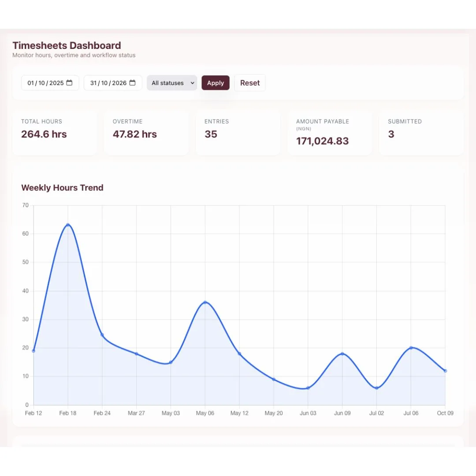Select the Oct 09 chart data point
The width and height of the screenshot is (476, 476).
coord(445,371)
